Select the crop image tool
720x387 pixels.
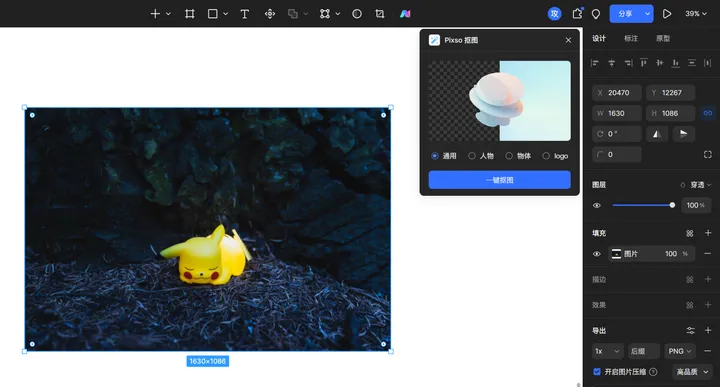point(380,14)
